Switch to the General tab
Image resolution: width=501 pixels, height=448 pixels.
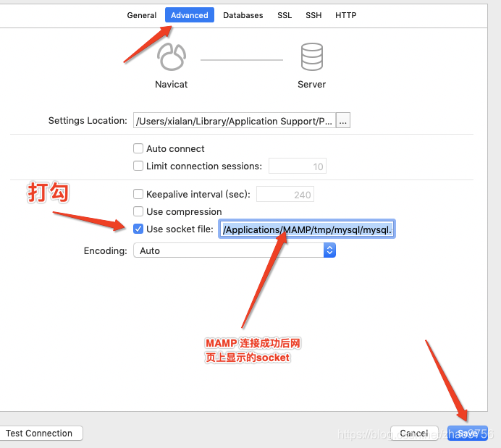pos(142,15)
